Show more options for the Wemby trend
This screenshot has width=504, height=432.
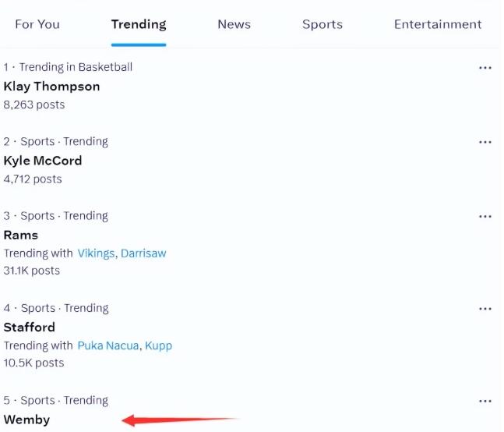point(485,401)
